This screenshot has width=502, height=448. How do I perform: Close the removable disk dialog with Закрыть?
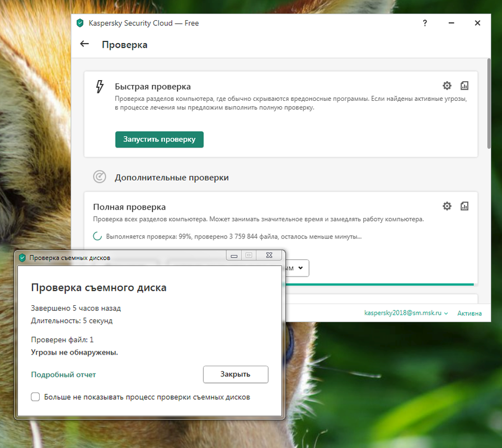point(236,374)
